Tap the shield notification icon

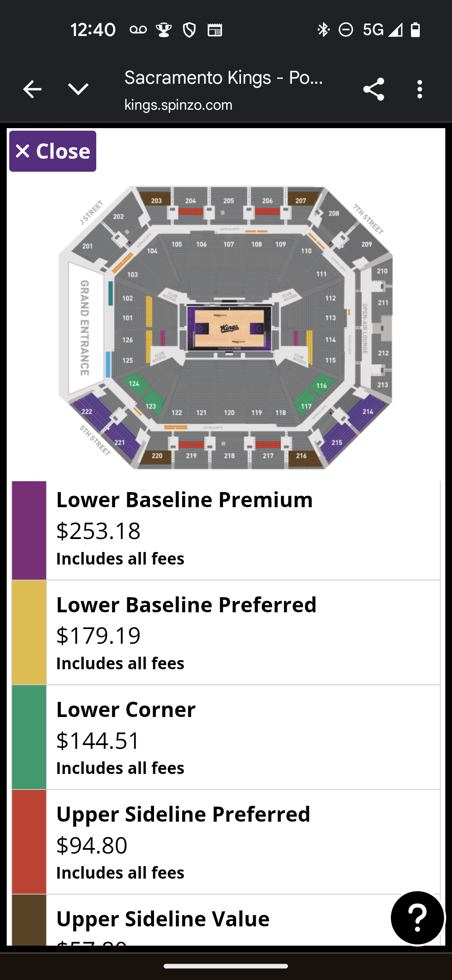click(x=189, y=30)
